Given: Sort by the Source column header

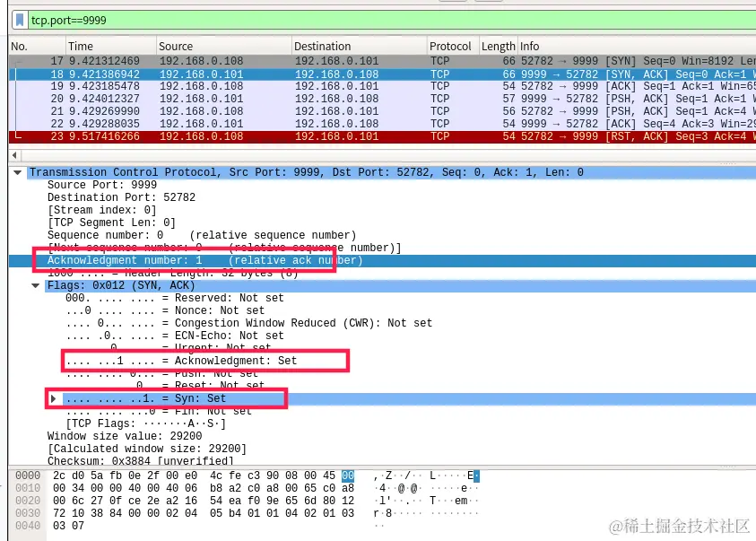Looking at the screenshot, I should pyautogui.click(x=224, y=47).
